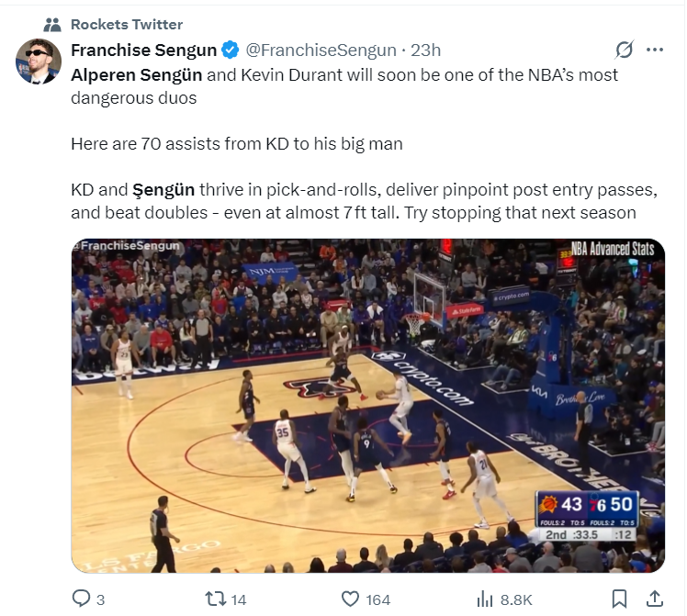Click the 23h post timestamp
Image resolution: width=687 pixels, height=616 pixels.
click(x=426, y=50)
